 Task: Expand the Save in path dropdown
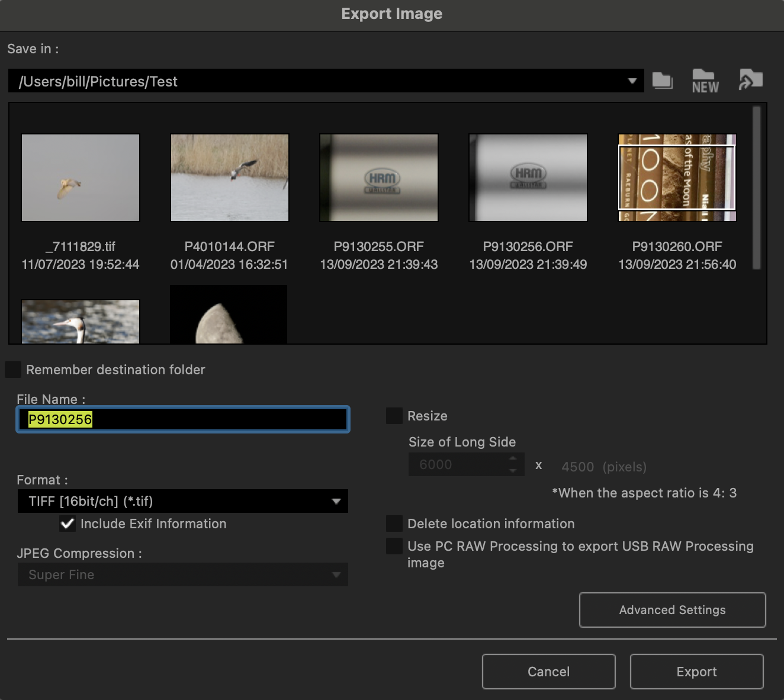[632, 81]
